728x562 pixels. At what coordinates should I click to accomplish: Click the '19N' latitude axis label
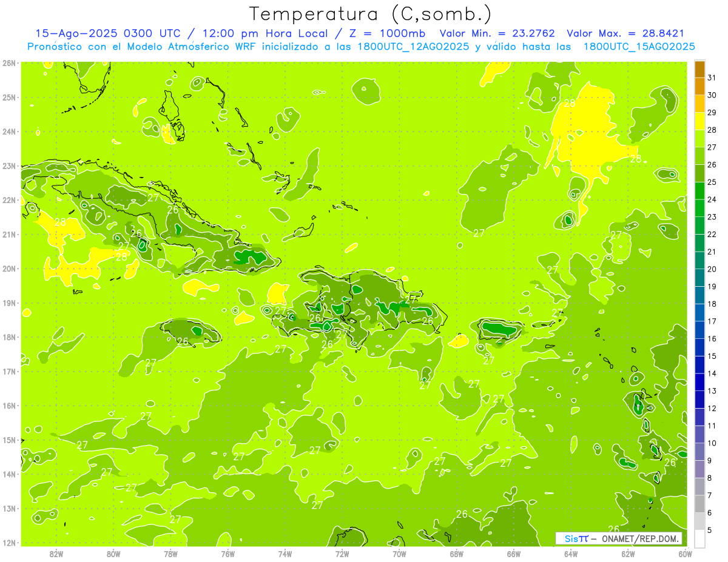click(x=9, y=303)
